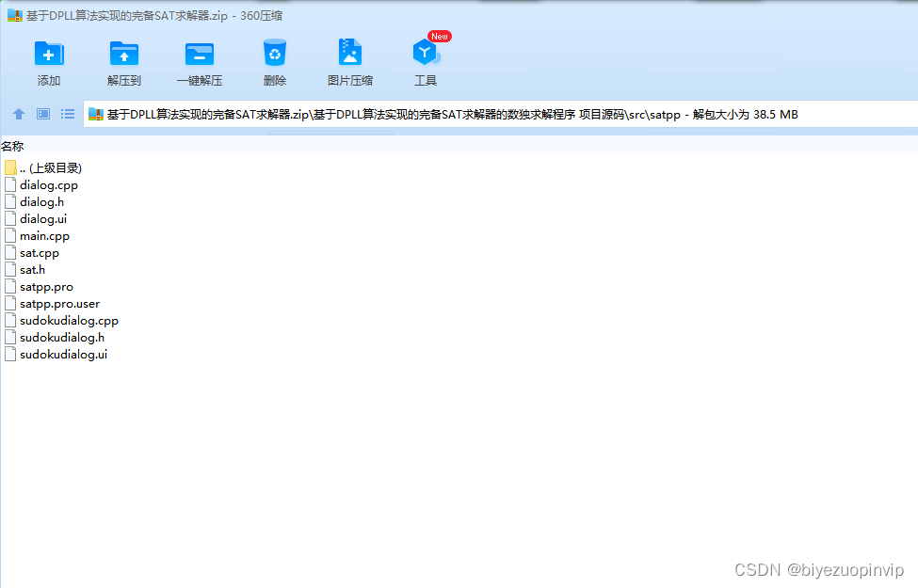
Task: Select the dialog.cpp file
Action: coord(47,184)
